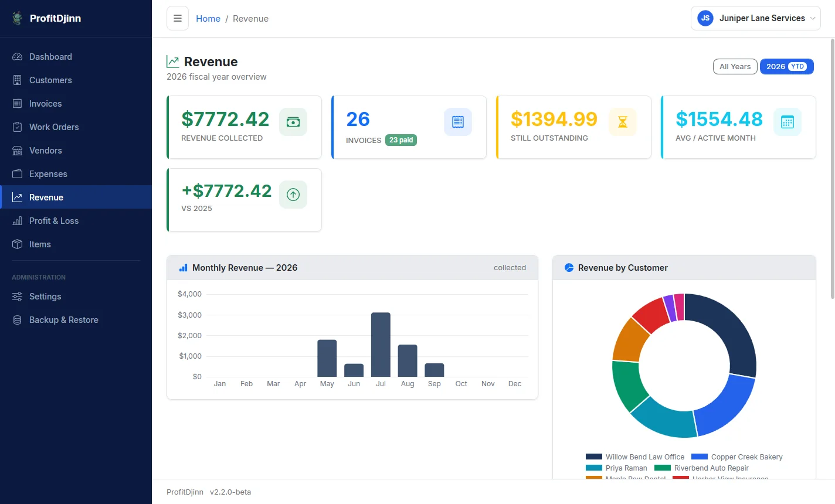Select the 2026 YTD filter
The height and width of the screenshot is (504, 835).
pos(787,67)
